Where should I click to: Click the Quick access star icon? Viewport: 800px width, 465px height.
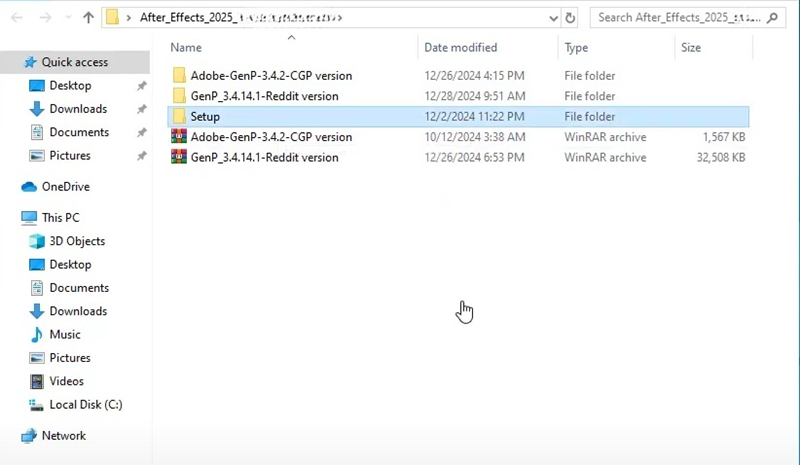(x=30, y=62)
